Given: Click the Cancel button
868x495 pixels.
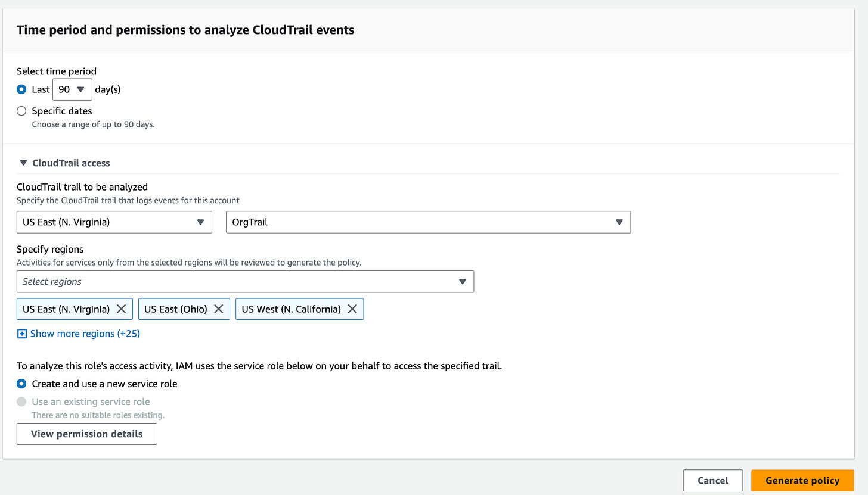Looking at the screenshot, I should [713, 480].
